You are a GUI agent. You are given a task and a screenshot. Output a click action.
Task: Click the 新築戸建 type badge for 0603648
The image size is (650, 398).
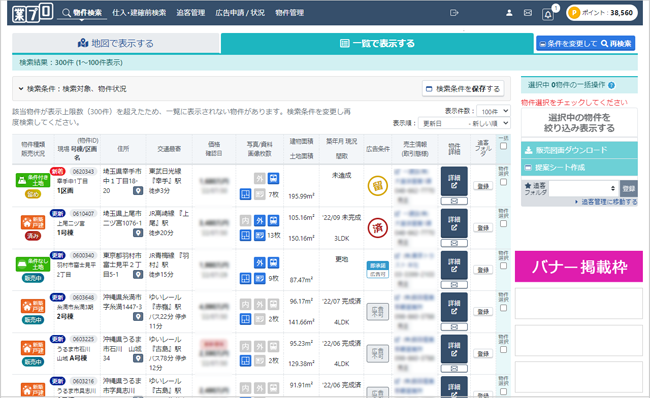pyautogui.click(x=33, y=306)
